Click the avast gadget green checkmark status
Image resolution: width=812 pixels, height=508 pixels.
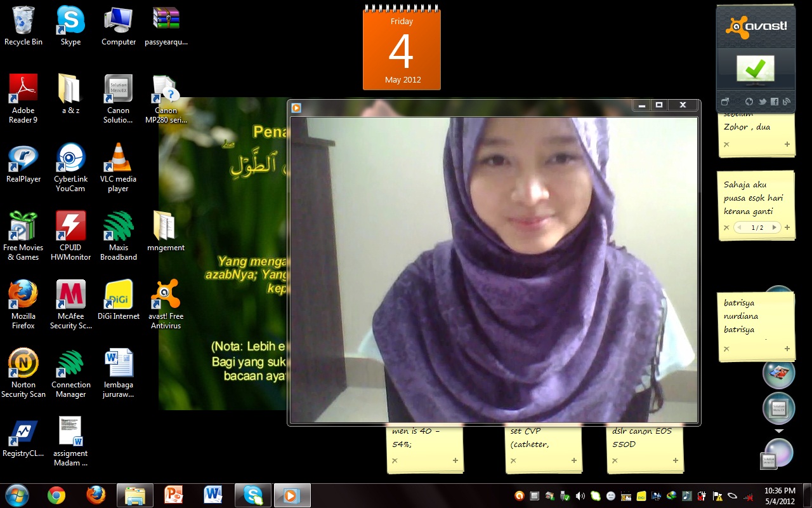755,70
